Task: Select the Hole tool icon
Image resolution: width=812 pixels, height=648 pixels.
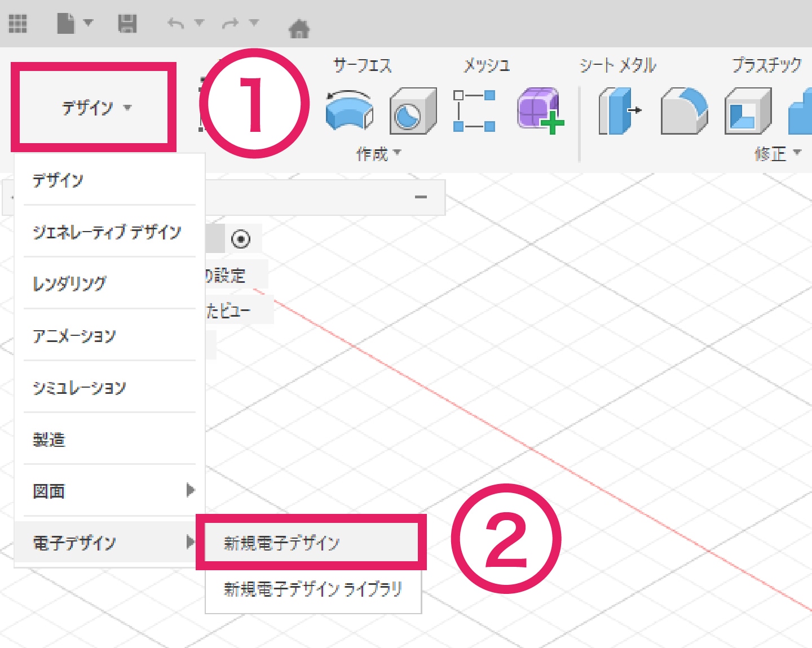Action: pos(413,111)
